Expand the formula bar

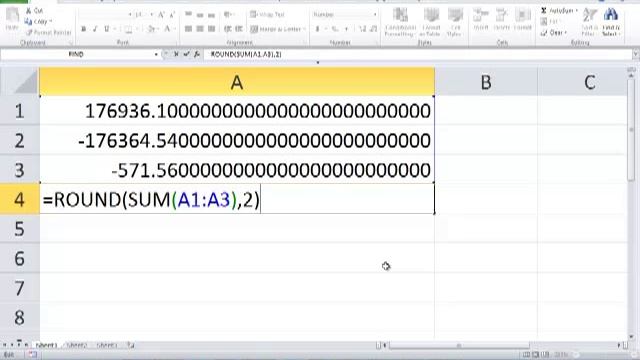point(636,54)
